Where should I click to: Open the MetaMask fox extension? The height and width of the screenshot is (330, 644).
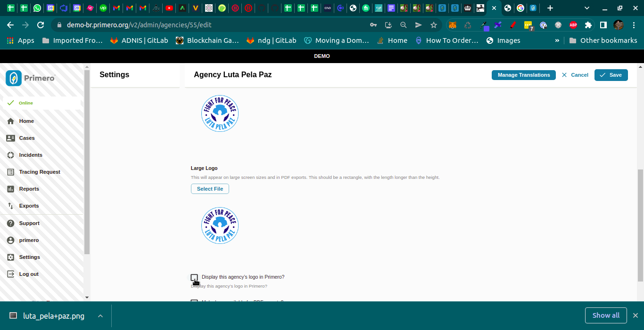(x=453, y=25)
